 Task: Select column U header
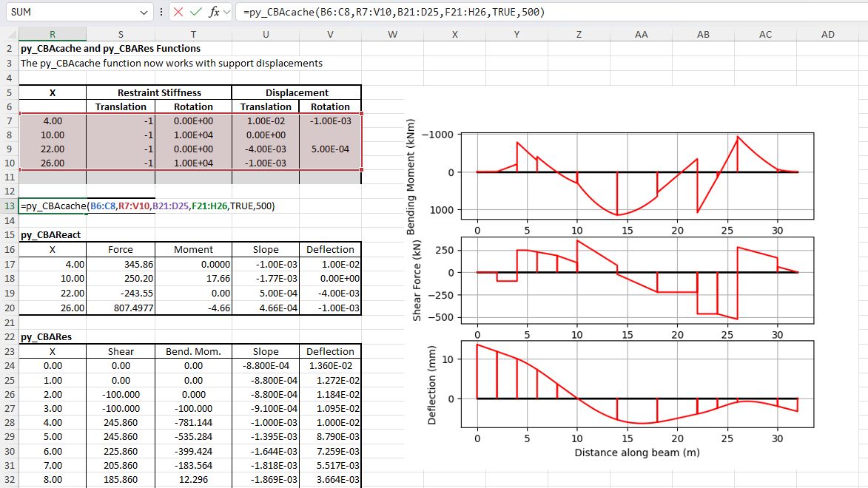[x=266, y=35]
